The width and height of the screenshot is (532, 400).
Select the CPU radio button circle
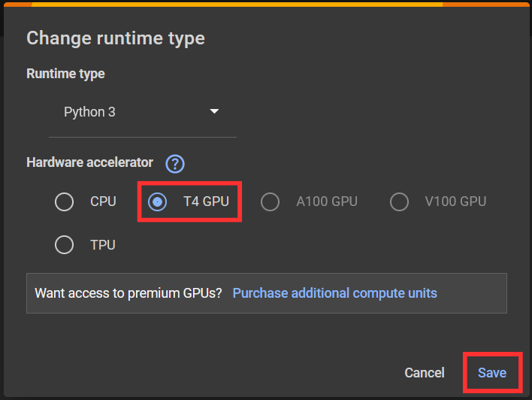click(64, 202)
